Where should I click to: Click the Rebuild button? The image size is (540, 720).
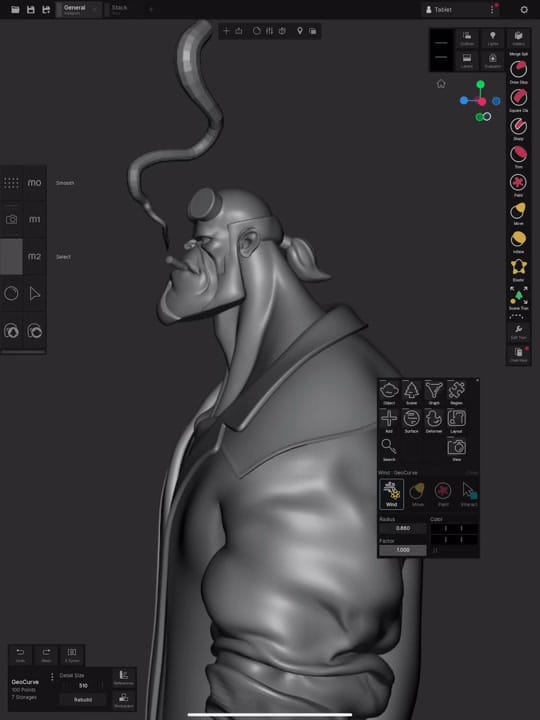83,700
